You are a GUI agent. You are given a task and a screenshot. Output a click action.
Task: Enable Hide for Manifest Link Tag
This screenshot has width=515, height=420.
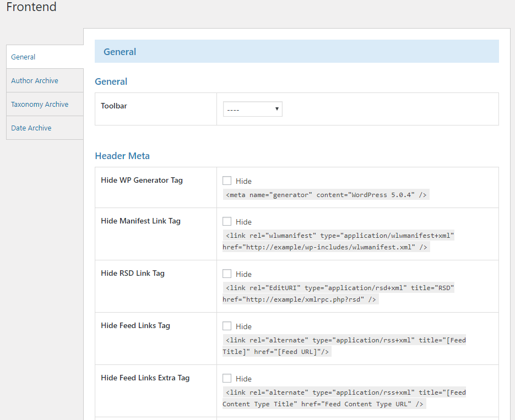click(x=227, y=221)
